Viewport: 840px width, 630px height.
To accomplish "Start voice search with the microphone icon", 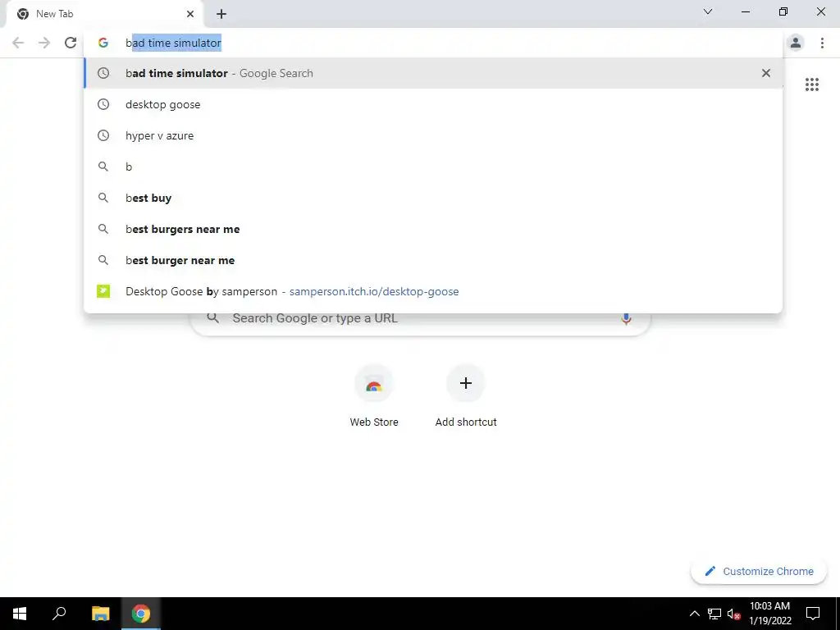I will tap(626, 318).
